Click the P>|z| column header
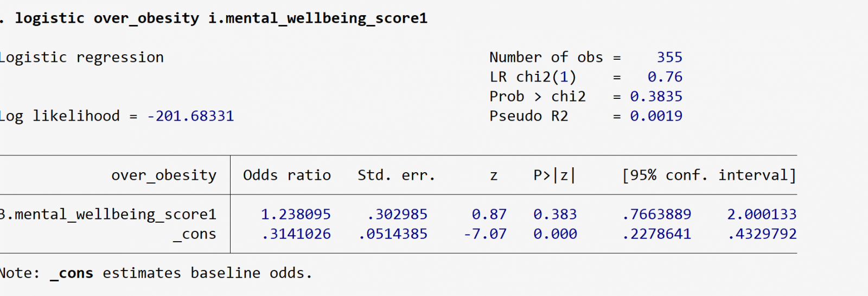The width and height of the screenshot is (868, 296). 554,175
